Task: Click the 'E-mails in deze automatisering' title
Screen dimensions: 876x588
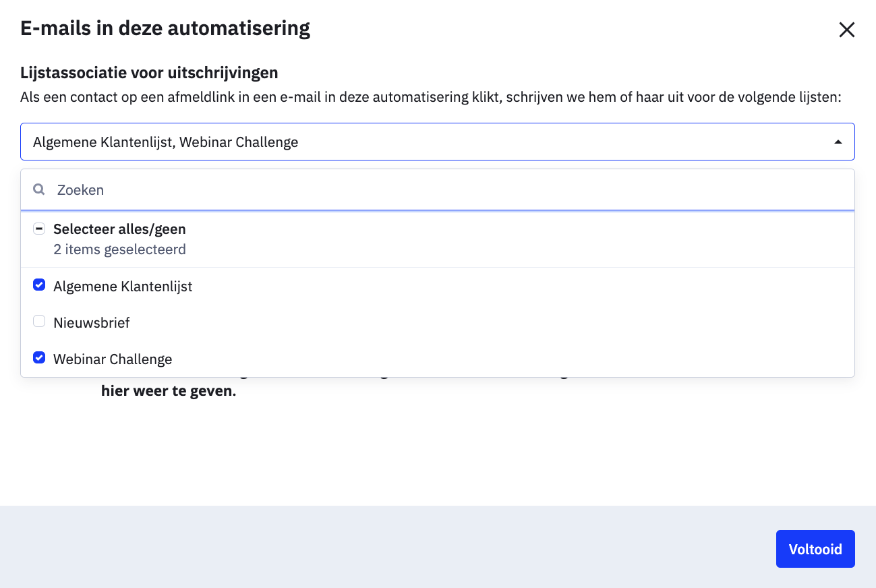Action: coord(165,28)
